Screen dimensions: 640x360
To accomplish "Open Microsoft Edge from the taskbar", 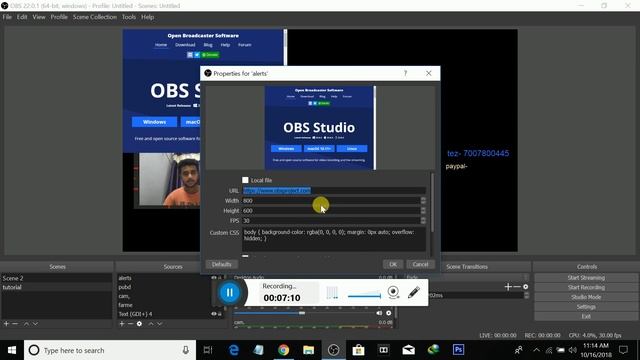I will (x=233, y=350).
